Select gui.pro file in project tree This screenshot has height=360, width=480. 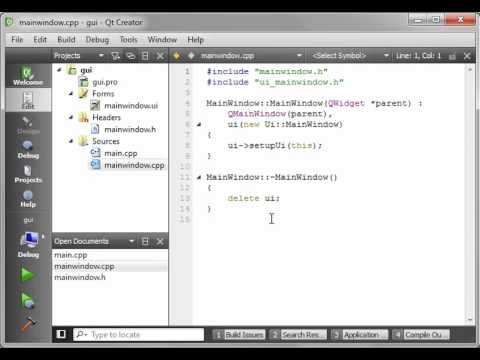105,82
